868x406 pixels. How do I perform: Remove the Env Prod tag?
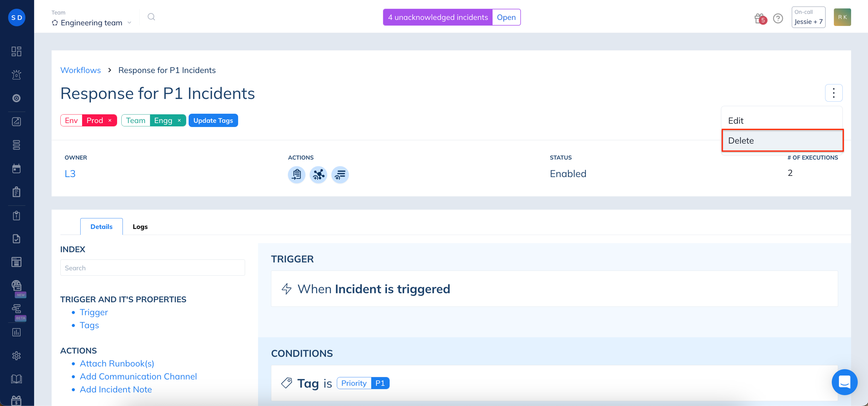point(110,121)
